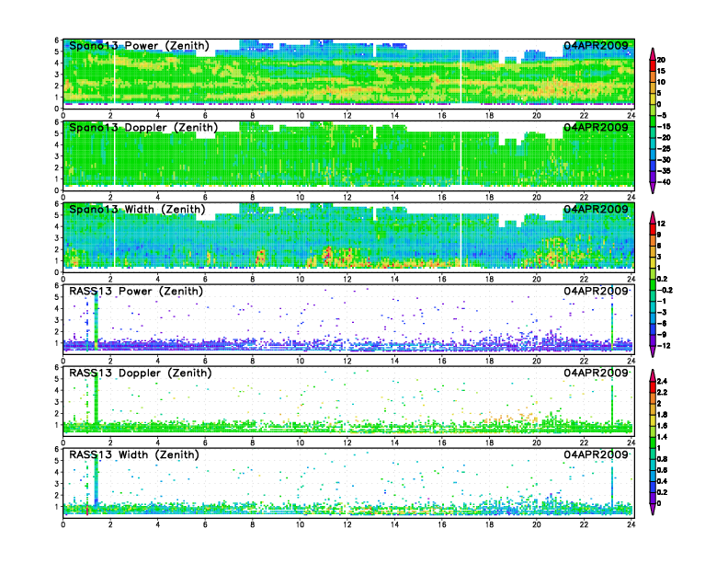Click the red segment of the middle colorbar
Viewport: 728px width, 563px height.
(x=653, y=228)
